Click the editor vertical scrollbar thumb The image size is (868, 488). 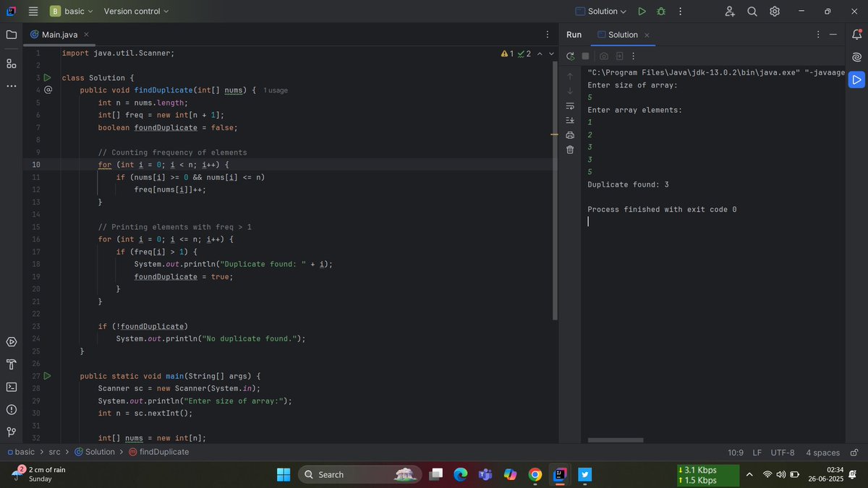pos(555,191)
